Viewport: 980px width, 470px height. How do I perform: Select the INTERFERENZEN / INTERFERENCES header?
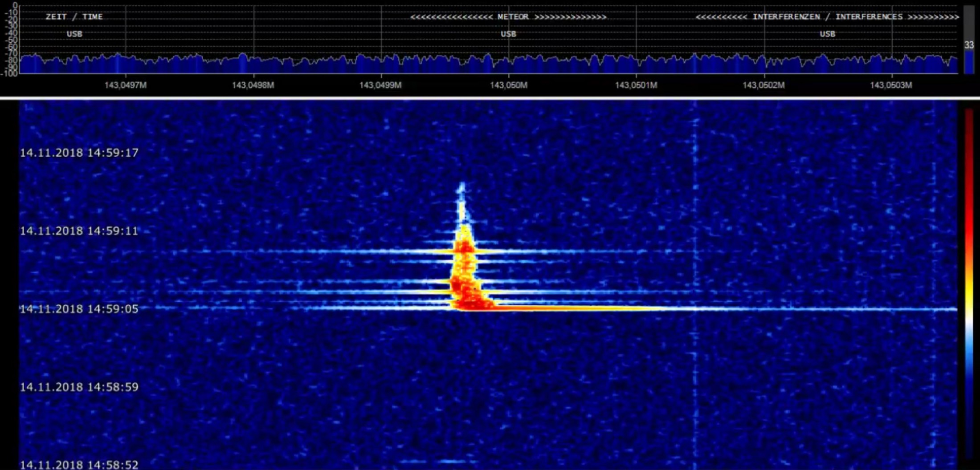pyautogui.click(x=827, y=17)
